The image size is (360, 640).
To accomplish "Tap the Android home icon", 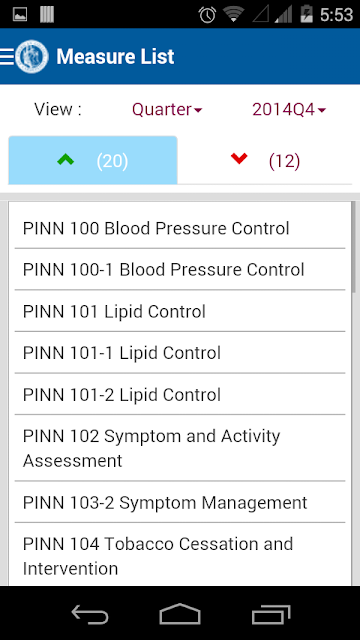I will 180,614.
